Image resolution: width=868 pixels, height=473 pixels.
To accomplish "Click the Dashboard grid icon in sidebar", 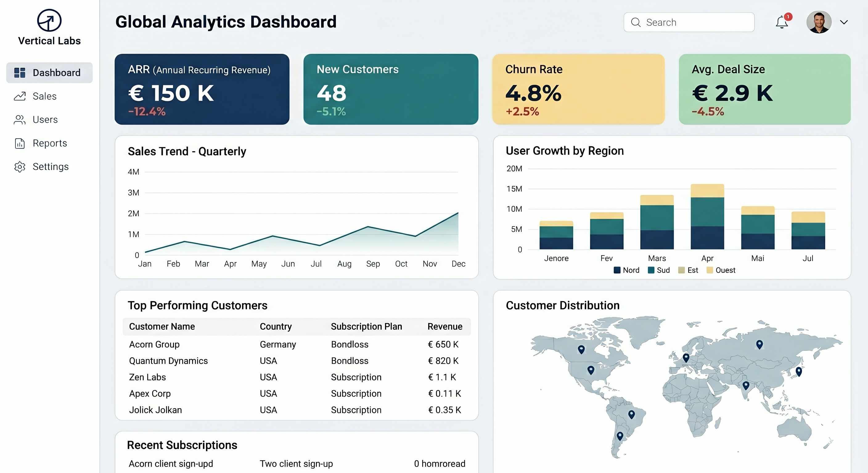I will point(19,73).
